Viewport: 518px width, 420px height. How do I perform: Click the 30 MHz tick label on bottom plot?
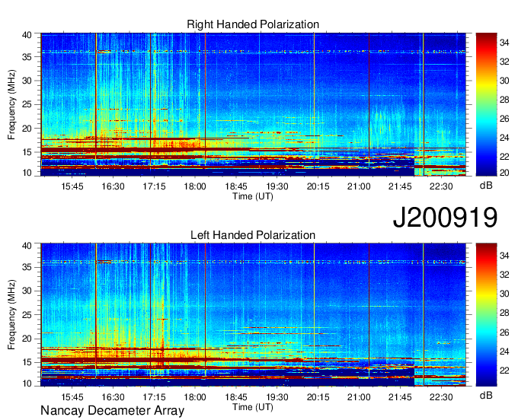(x=27, y=291)
